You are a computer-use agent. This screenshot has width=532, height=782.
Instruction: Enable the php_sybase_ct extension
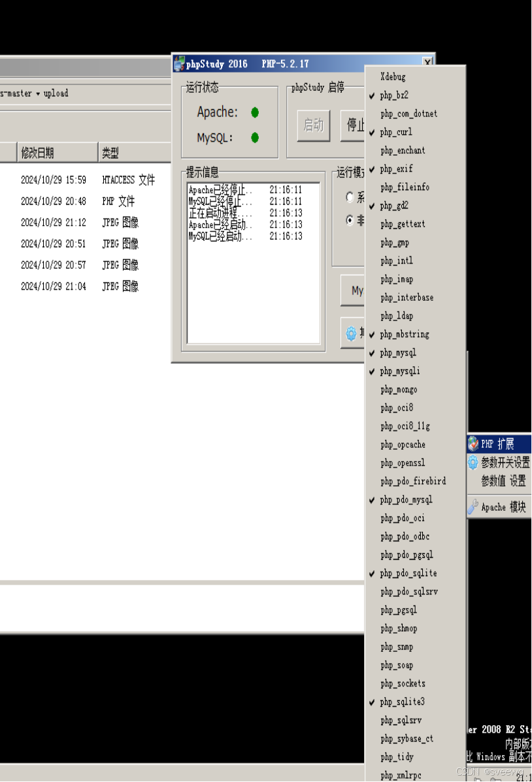[416, 739]
